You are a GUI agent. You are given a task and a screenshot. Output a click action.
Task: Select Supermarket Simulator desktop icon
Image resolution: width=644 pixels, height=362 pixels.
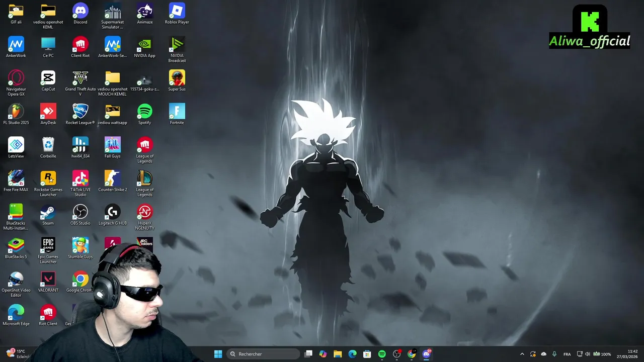point(113,16)
